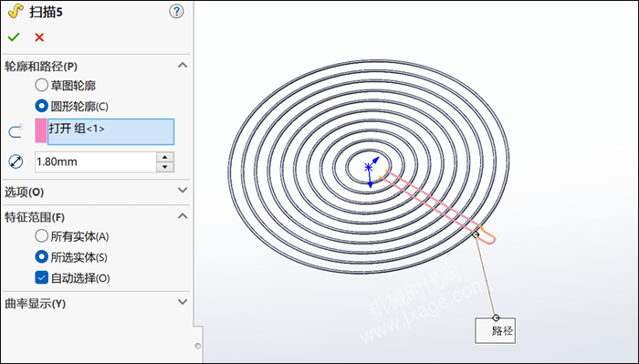Collapse the 特征范围(F) section
This screenshot has width=639, height=364.
[183, 216]
